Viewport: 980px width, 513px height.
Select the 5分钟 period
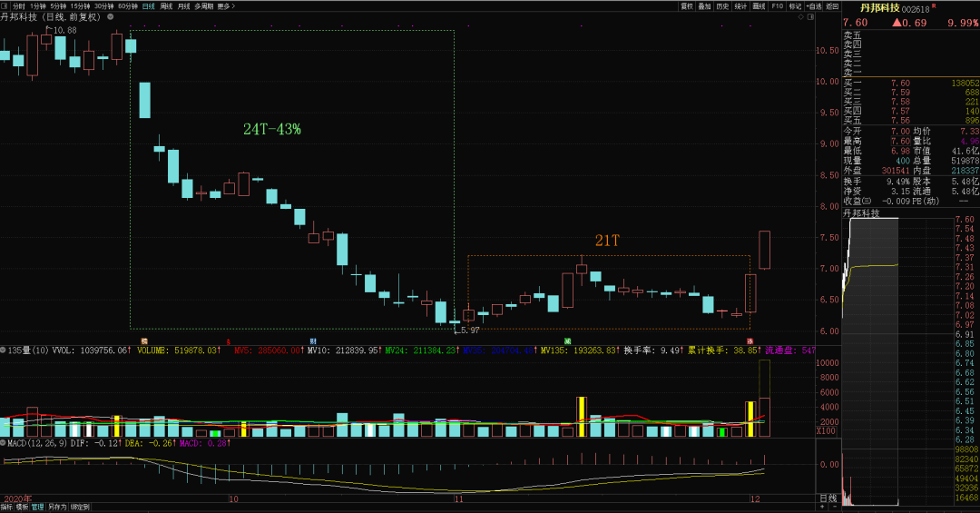coord(58,5)
